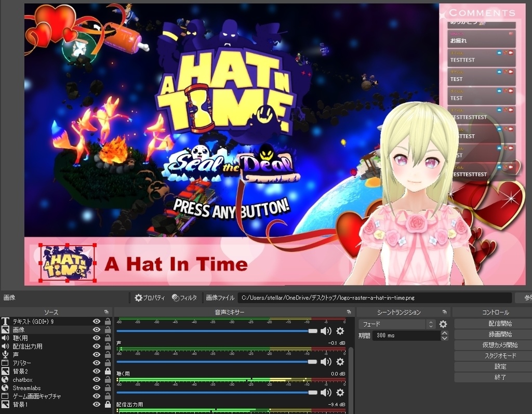
Task: Click the speaker icon of 聴く用 source
Action: (x=5, y=338)
